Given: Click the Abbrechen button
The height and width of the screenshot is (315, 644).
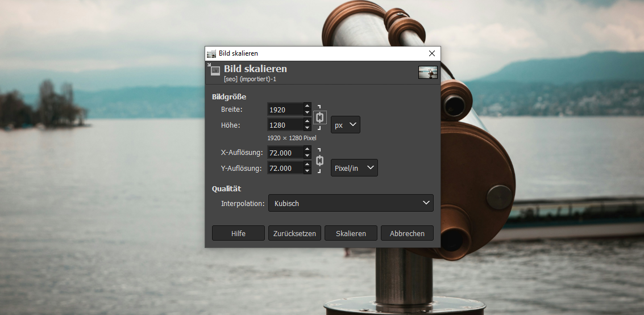Looking at the screenshot, I should point(407,233).
